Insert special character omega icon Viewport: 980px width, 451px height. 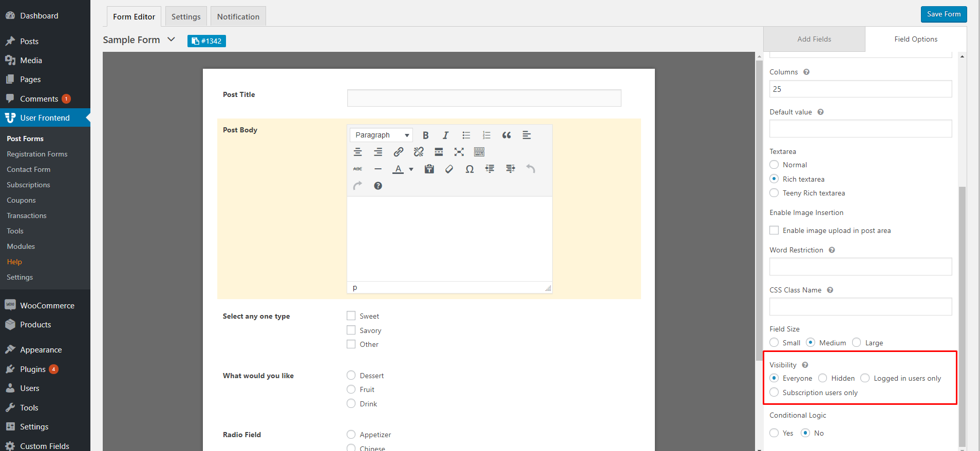tap(469, 169)
